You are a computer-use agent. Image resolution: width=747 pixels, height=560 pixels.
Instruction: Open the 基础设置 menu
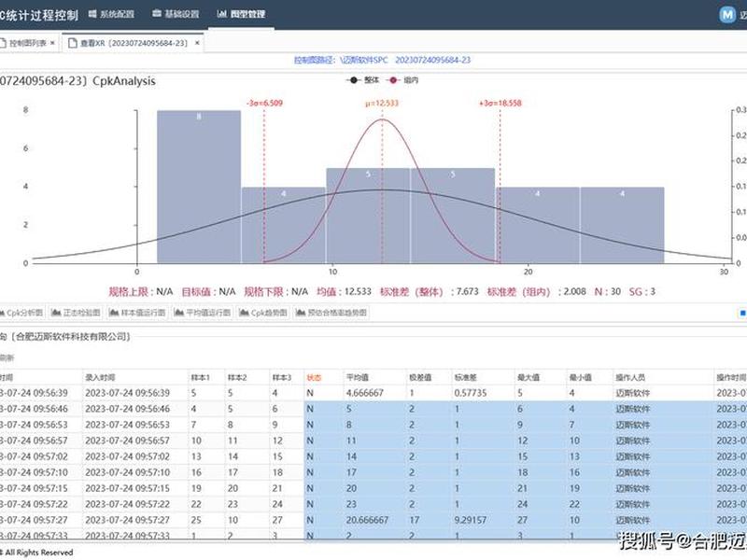click(176, 14)
